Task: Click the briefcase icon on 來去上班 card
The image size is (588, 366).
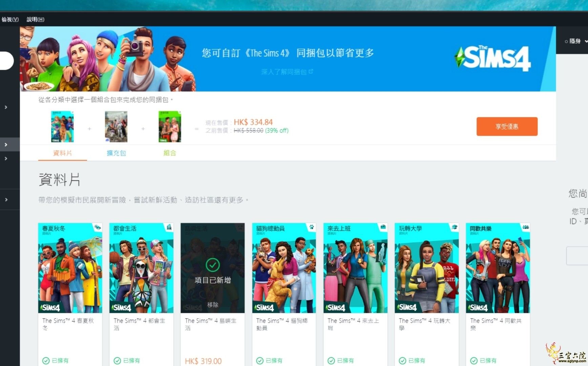Action: pos(383,227)
